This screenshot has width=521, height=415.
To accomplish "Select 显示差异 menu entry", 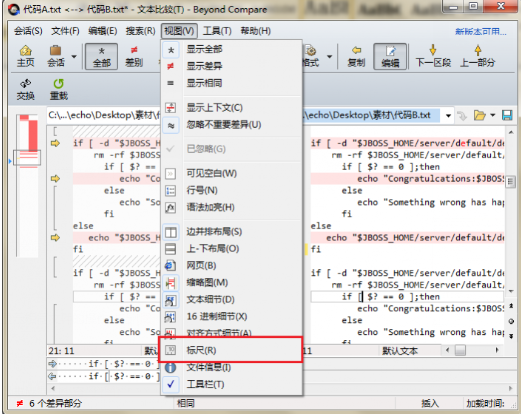I will click(231, 66).
